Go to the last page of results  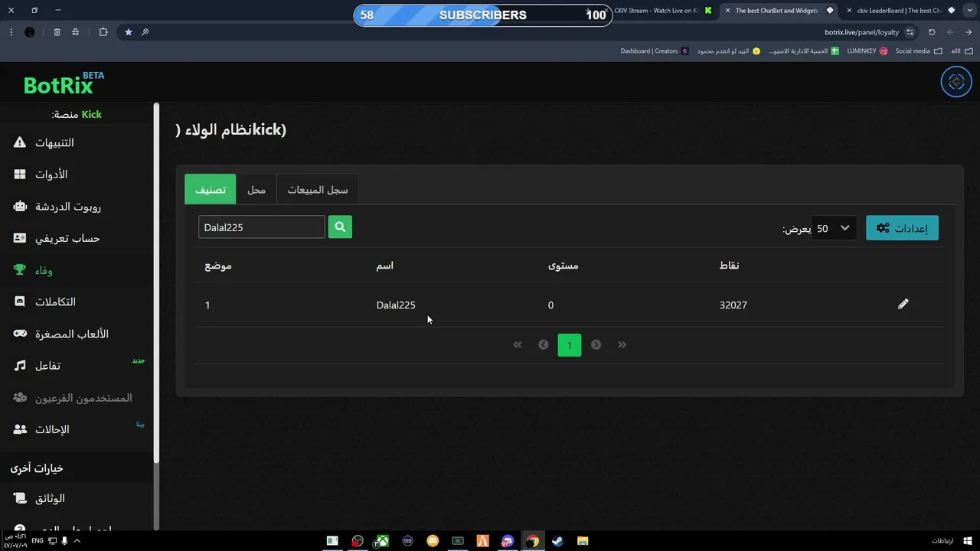pos(622,344)
